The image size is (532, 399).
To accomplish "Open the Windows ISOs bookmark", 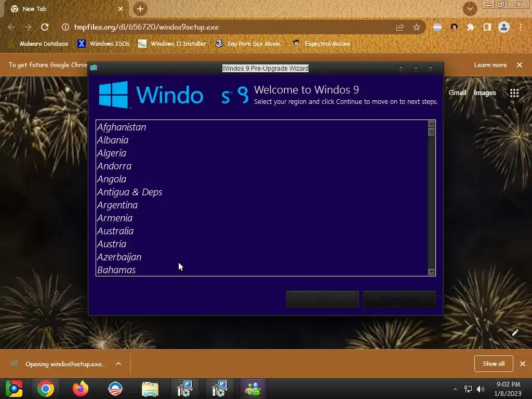I will (103, 44).
